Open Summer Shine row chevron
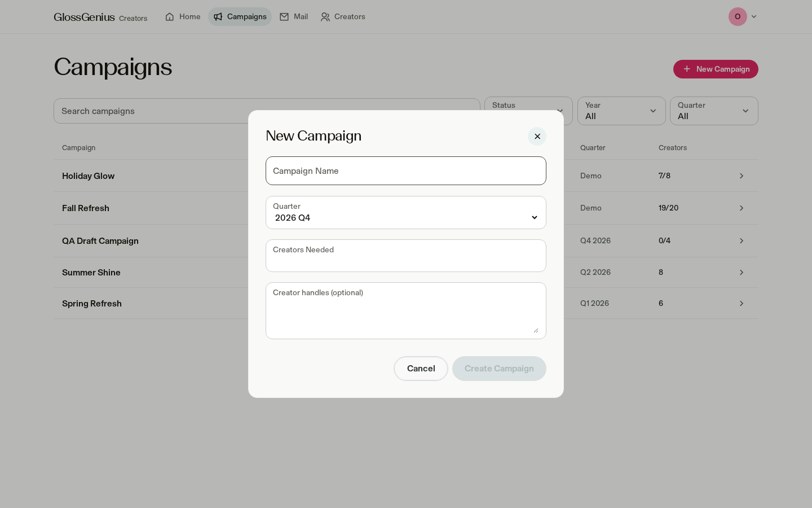This screenshot has width=812, height=508. 742,273
